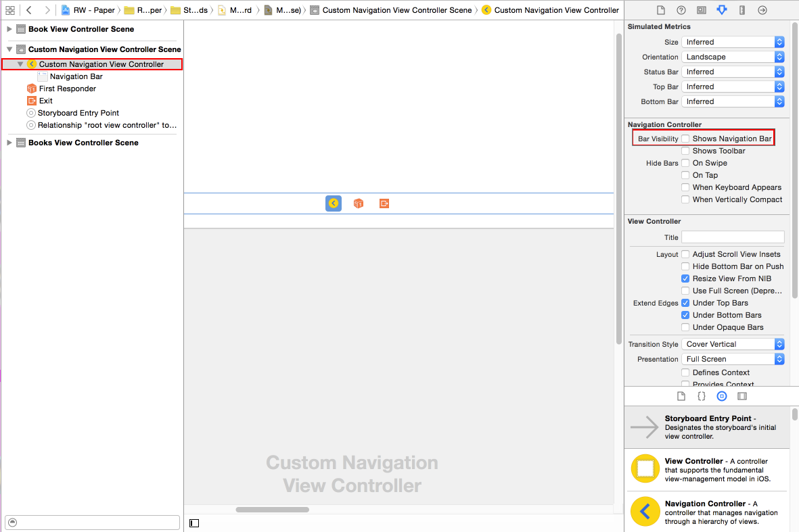The image size is (799, 532).
Task: Show the Size inspector (ruler icon)
Action: tap(742, 10)
